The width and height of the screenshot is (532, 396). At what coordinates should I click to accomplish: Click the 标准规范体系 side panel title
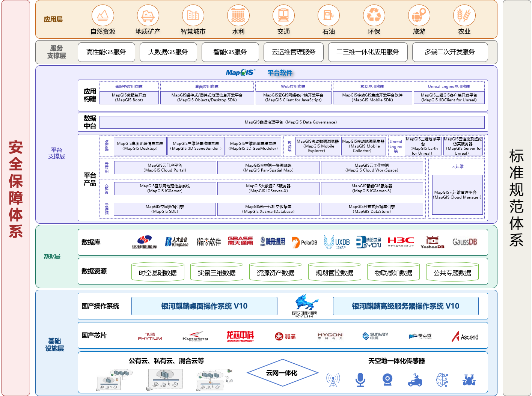click(x=517, y=197)
